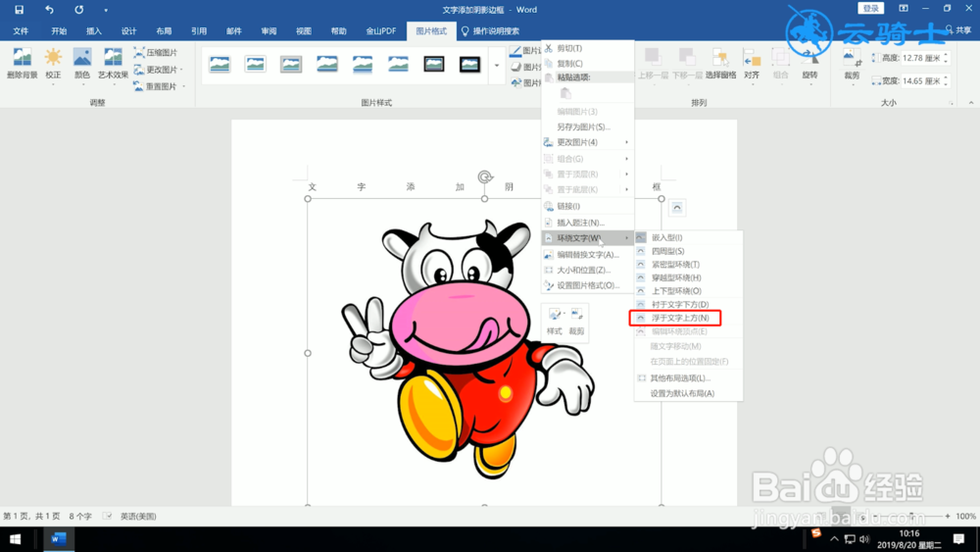Choose 插入题注(N) in context menu
Screen dimensions: 980x552
pos(587,222)
